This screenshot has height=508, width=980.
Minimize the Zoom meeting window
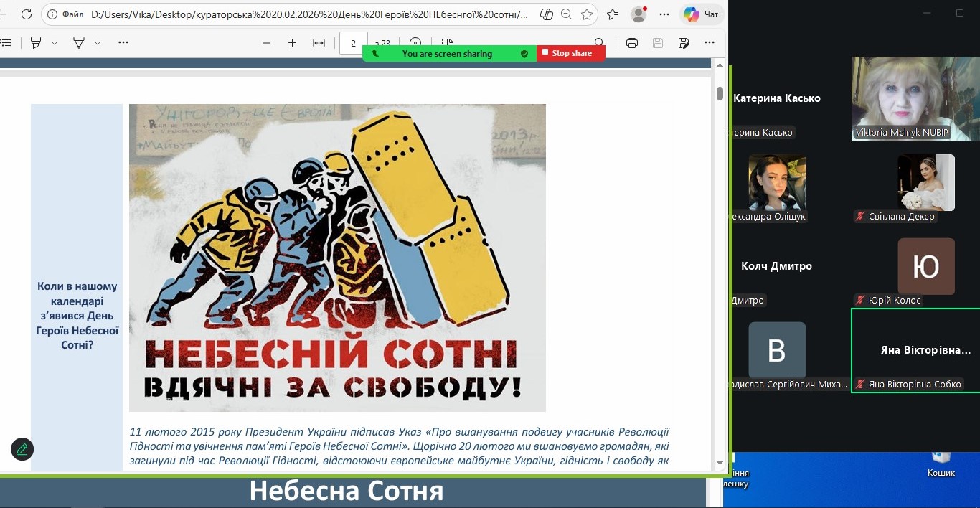click(928, 13)
